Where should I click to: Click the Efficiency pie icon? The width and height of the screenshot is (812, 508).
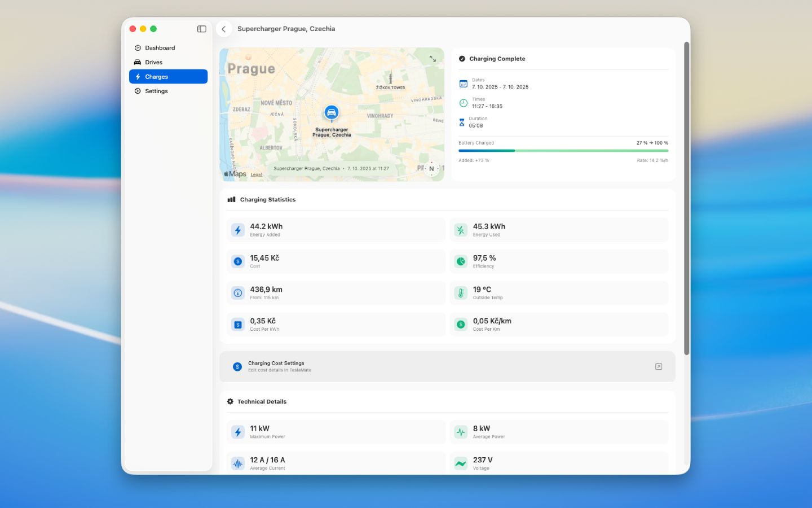tap(461, 261)
